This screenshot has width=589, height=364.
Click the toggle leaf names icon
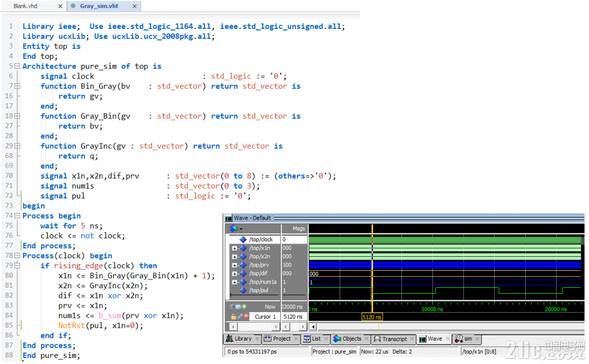[232, 307]
